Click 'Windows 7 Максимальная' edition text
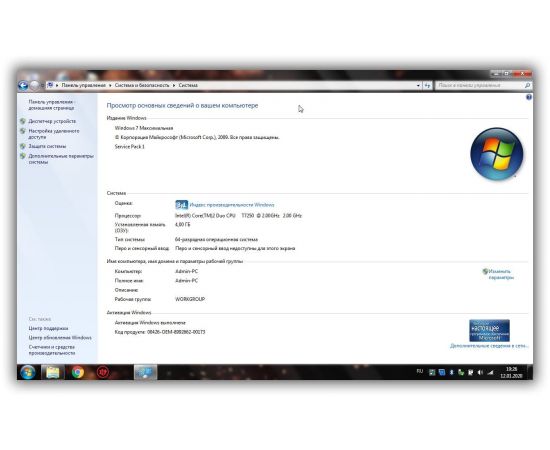This screenshot has width=550, height=450. coord(144,128)
